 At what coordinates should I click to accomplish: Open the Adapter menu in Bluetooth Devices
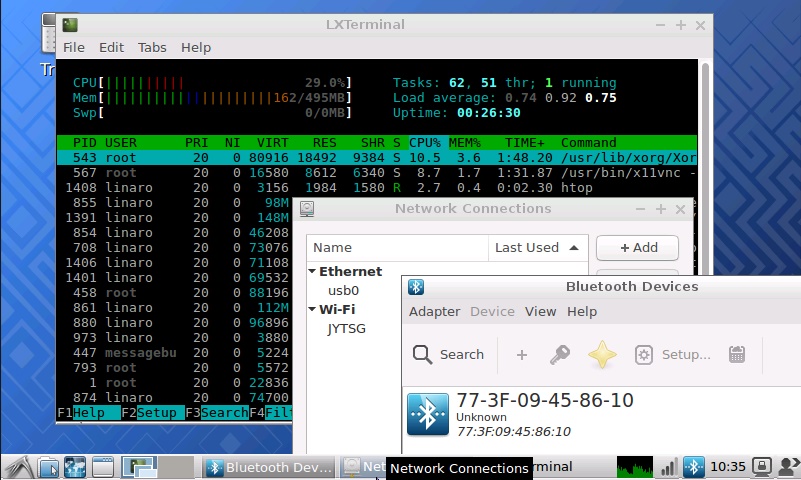pos(434,311)
